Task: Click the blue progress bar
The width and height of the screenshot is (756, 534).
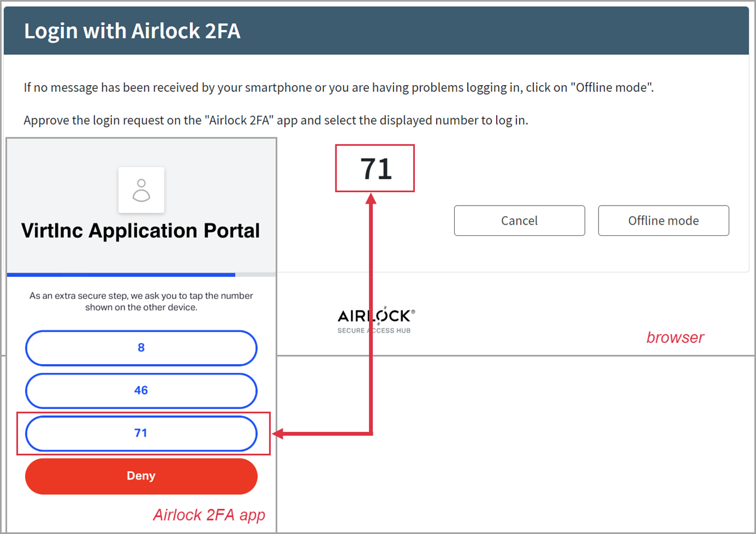Action: (121, 275)
